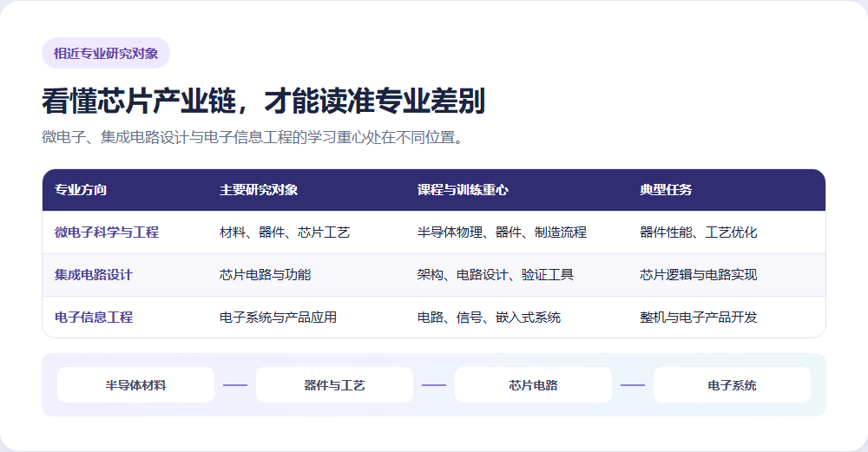Click the cell 整机与电子产品开发
Image resolution: width=868 pixels, height=452 pixels.
pyautogui.click(x=699, y=318)
